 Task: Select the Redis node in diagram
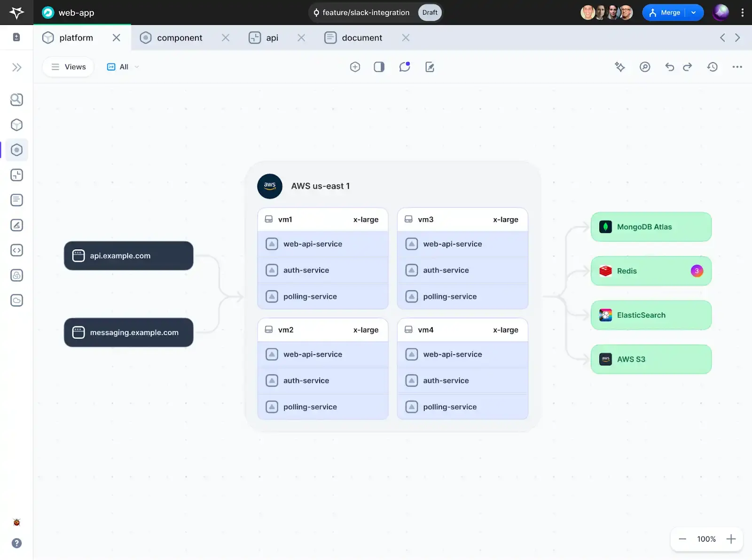pos(650,271)
